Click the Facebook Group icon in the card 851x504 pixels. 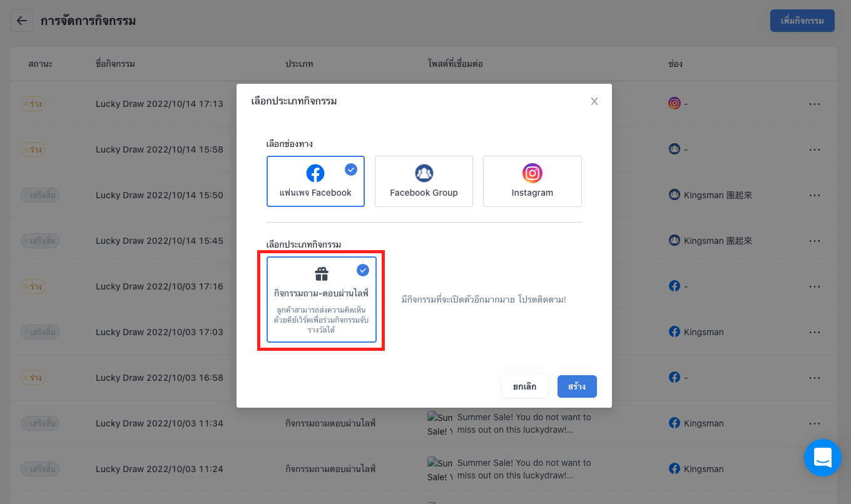(424, 173)
